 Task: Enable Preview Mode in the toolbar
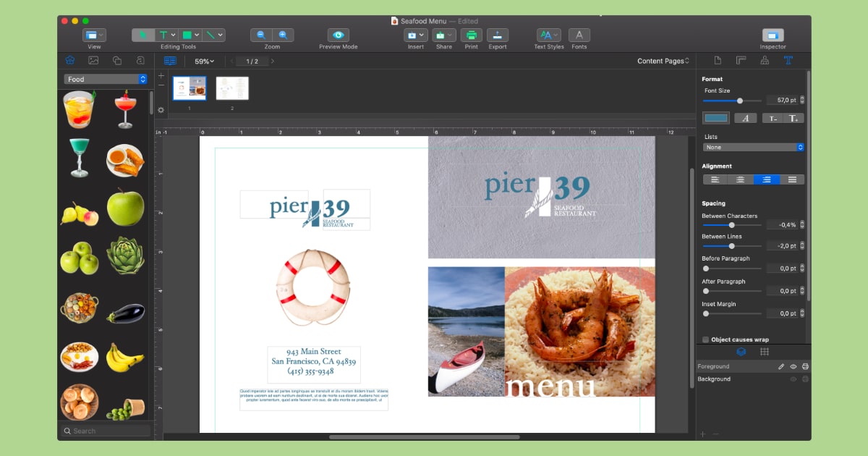(x=338, y=34)
